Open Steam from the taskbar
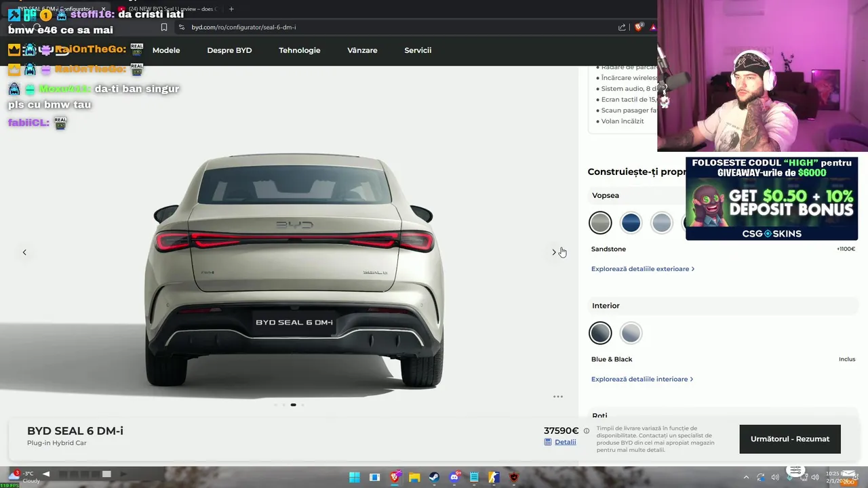Screen dimensions: 868x488 coord(434,477)
